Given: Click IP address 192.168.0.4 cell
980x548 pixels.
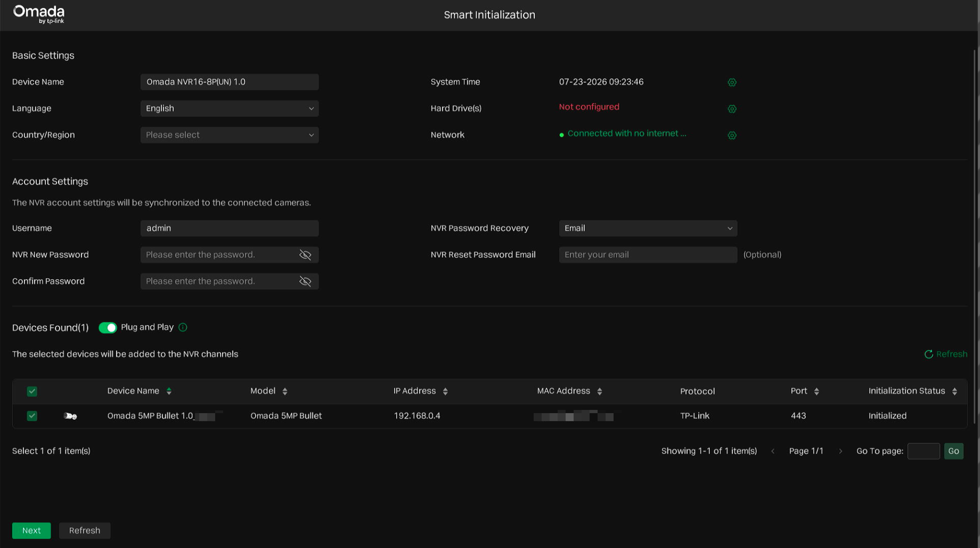Looking at the screenshot, I should (x=417, y=416).
